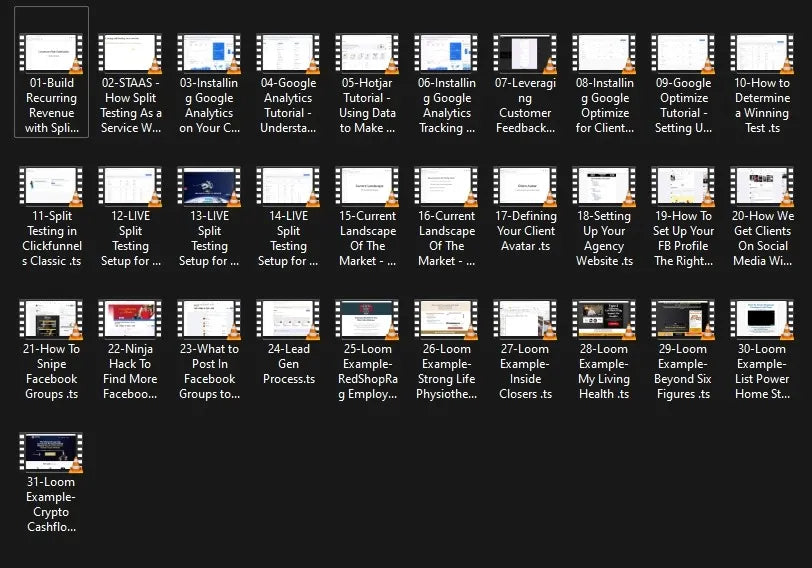Select 21-How To Snipe Facebook Groups video
Viewport: 812px width, 568px height.
51,320
